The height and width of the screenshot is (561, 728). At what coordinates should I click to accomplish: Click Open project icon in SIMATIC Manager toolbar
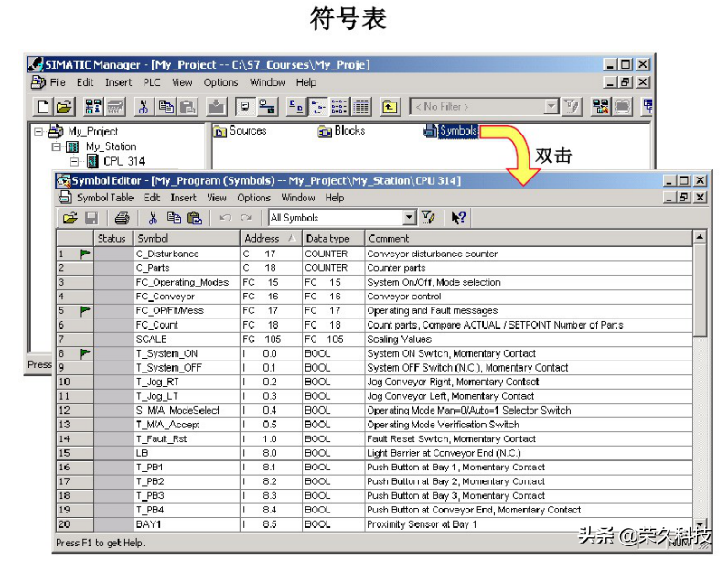tap(65, 107)
